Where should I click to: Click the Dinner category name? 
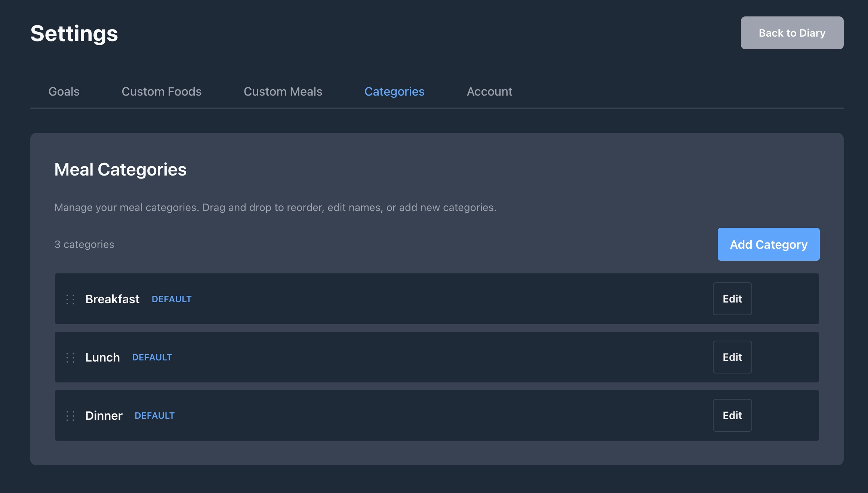pyautogui.click(x=104, y=416)
